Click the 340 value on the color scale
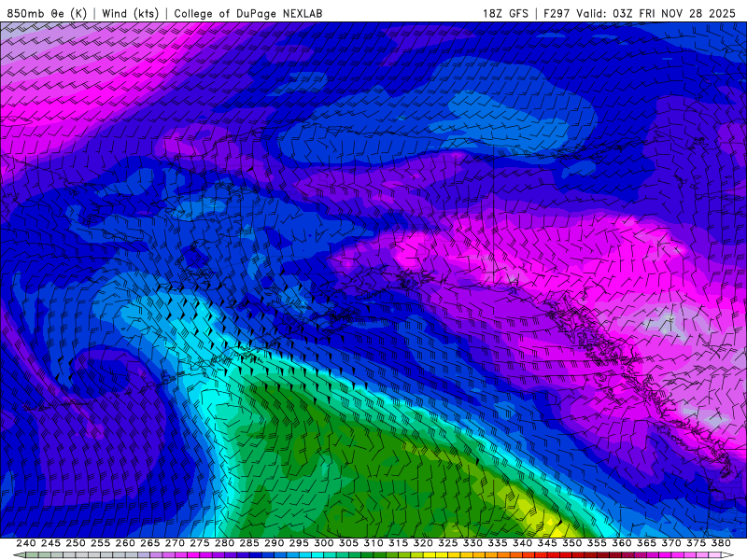Screen dimensions: 747x560 pyautogui.click(x=523, y=543)
